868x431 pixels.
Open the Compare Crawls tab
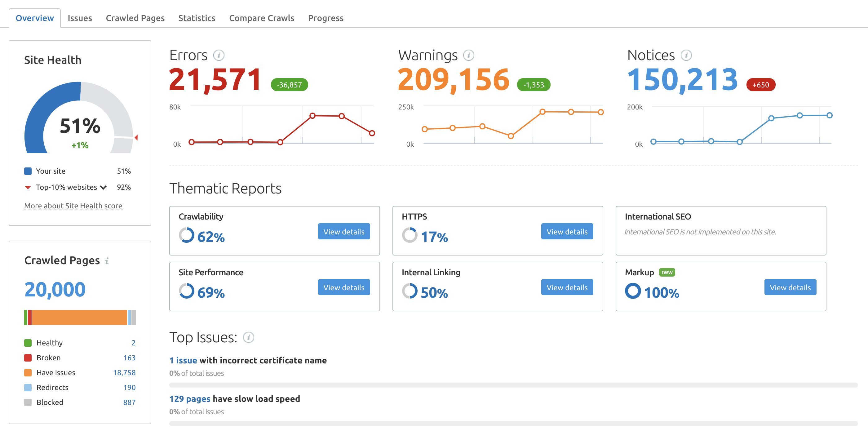point(261,18)
